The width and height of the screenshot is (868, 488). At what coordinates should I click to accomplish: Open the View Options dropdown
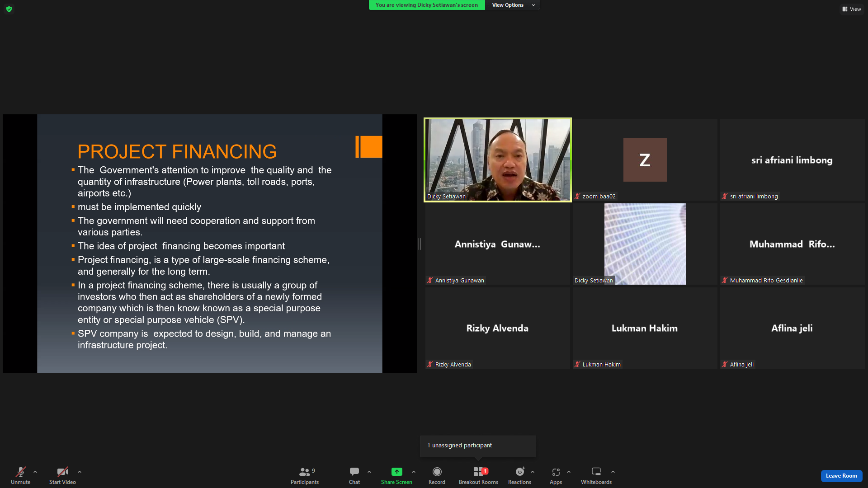[513, 5]
